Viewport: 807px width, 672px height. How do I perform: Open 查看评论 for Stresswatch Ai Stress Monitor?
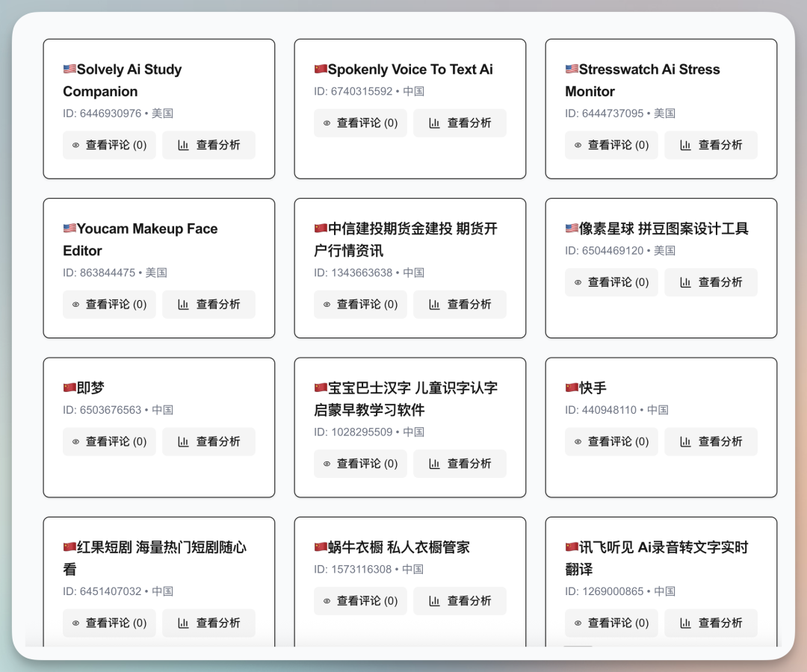click(611, 145)
